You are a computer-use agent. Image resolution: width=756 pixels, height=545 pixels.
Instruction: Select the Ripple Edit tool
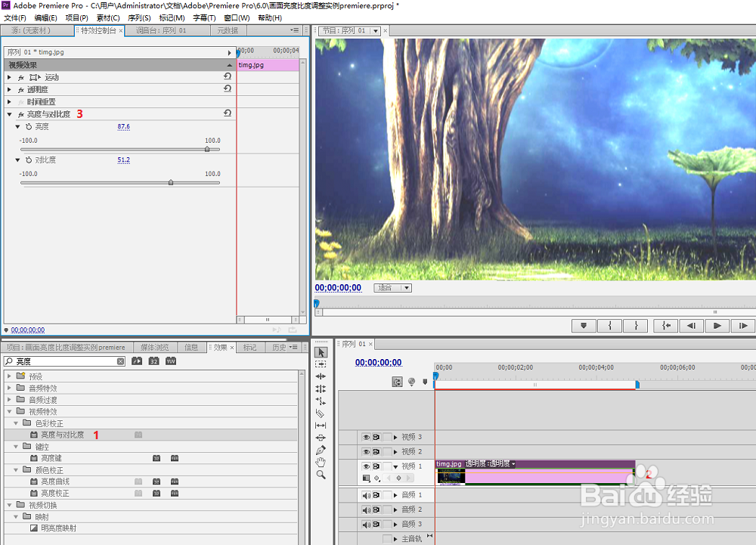point(321,376)
